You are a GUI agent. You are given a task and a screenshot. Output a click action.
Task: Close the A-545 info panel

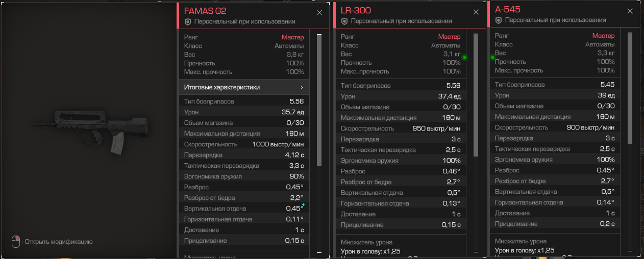pyautogui.click(x=630, y=11)
